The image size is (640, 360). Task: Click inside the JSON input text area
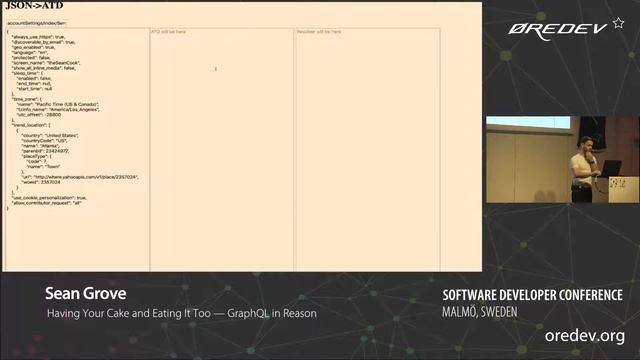[78, 149]
